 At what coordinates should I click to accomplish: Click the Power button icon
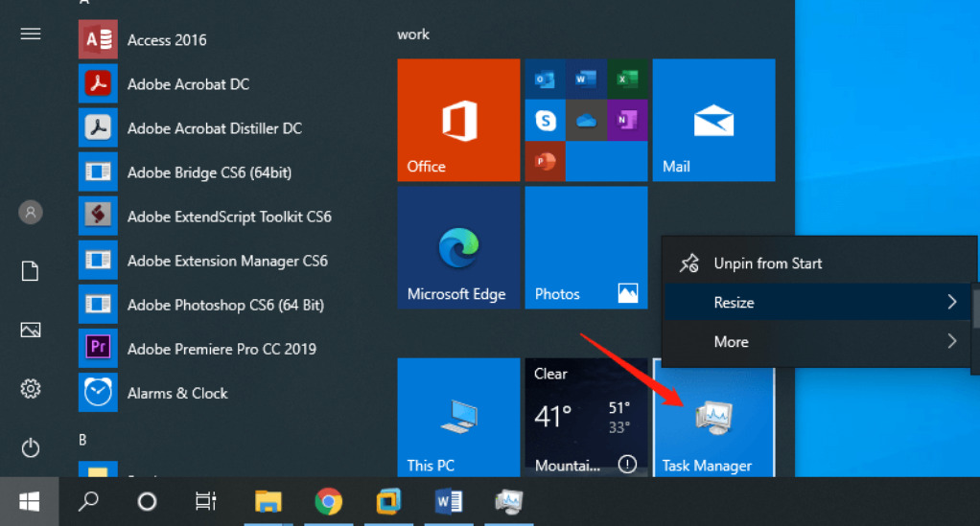click(31, 447)
